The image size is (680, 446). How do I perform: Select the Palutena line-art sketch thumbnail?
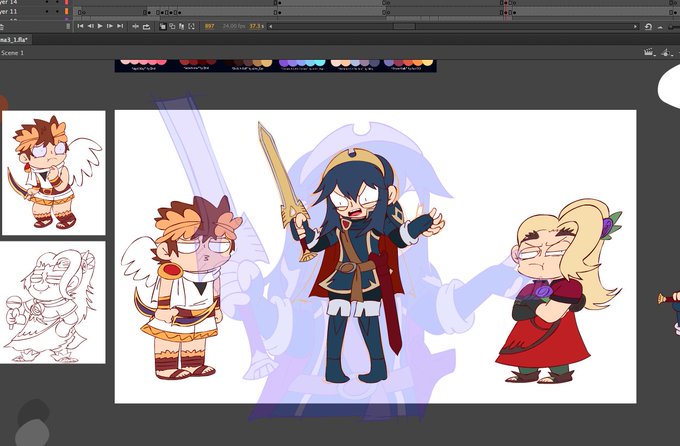coord(52,302)
